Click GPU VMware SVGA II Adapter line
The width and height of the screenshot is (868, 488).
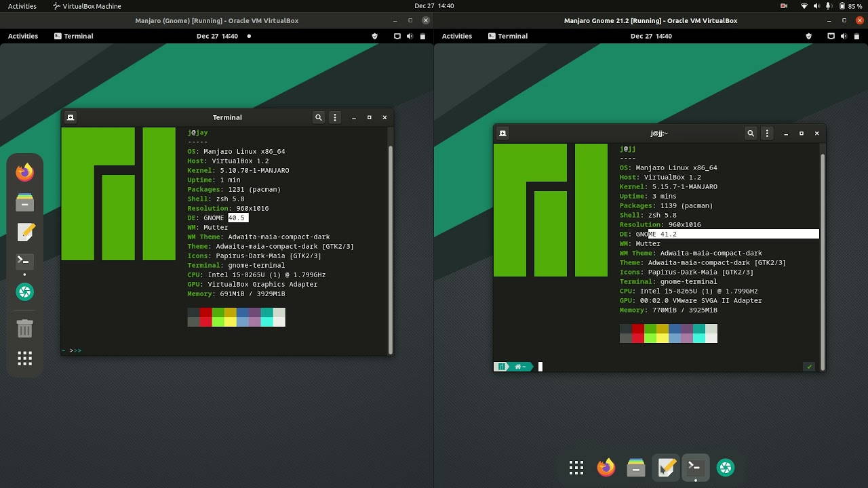click(x=690, y=301)
